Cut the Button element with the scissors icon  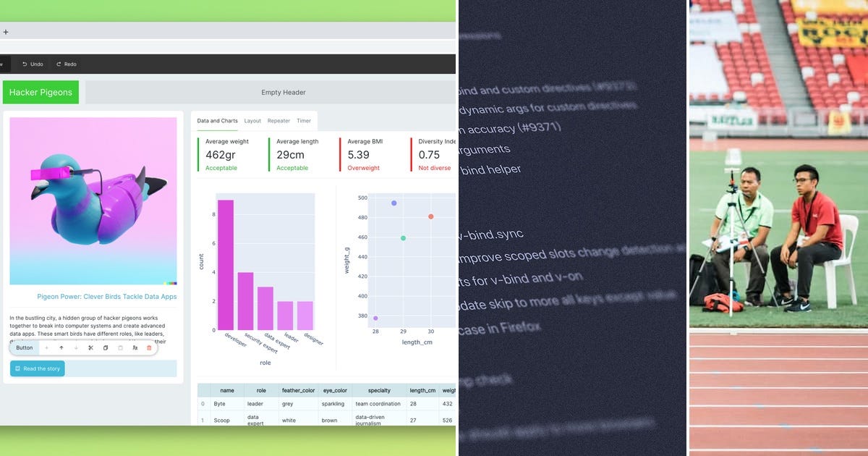pyautogui.click(x=90, y=347)
